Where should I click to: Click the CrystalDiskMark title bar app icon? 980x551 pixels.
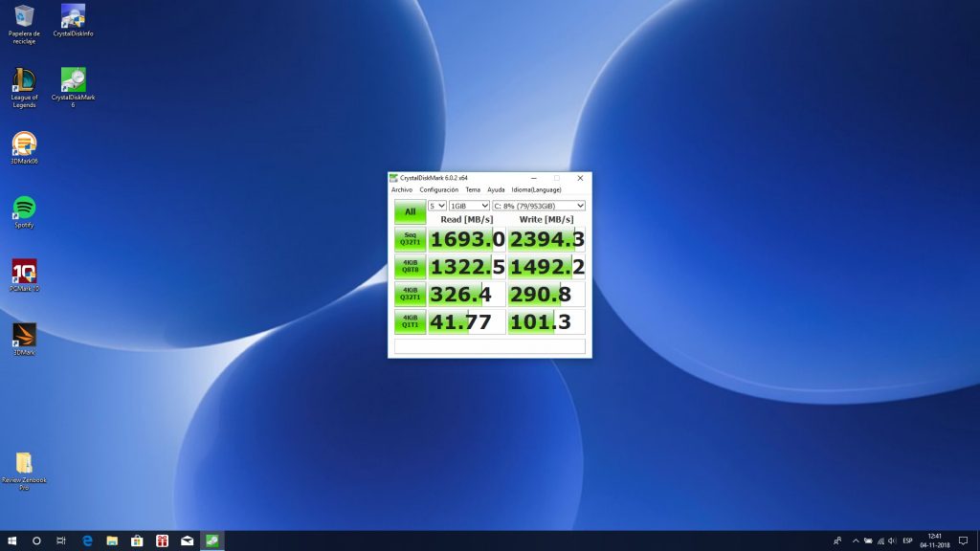(x=393, y=178)
